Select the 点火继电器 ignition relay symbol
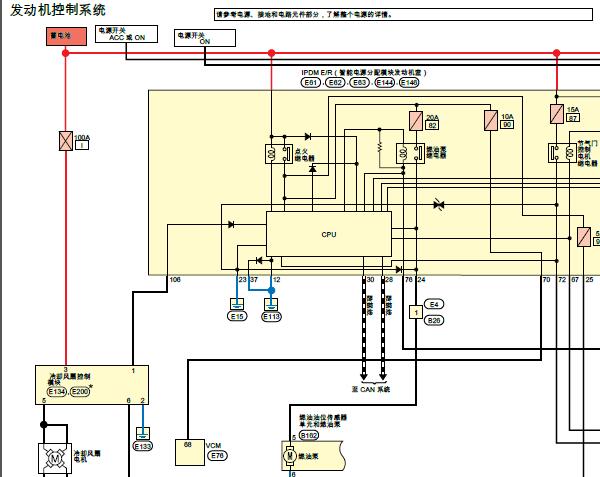 pos(279,154)
